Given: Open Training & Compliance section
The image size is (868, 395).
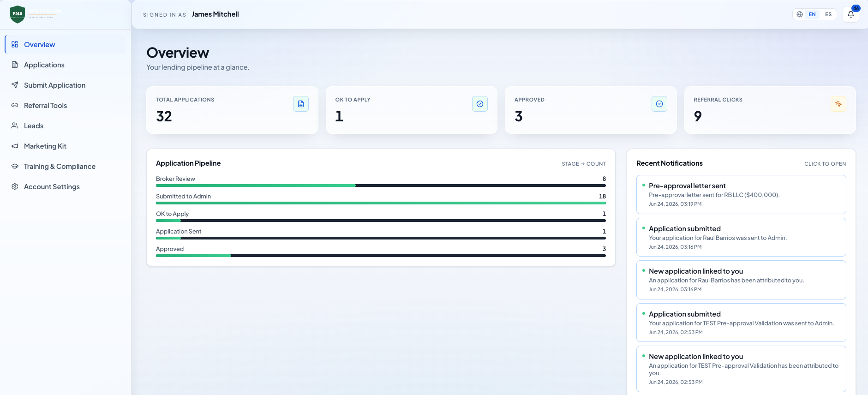Looking at the screenshot, I should [65, 166].
